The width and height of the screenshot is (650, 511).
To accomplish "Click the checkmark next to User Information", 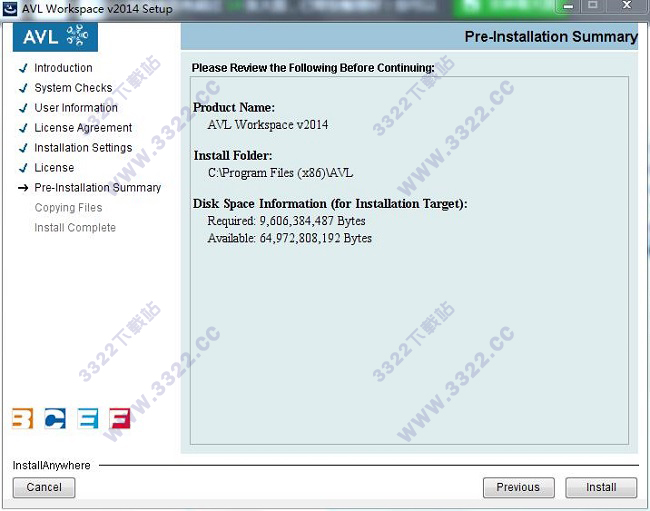I will [23, 108].
